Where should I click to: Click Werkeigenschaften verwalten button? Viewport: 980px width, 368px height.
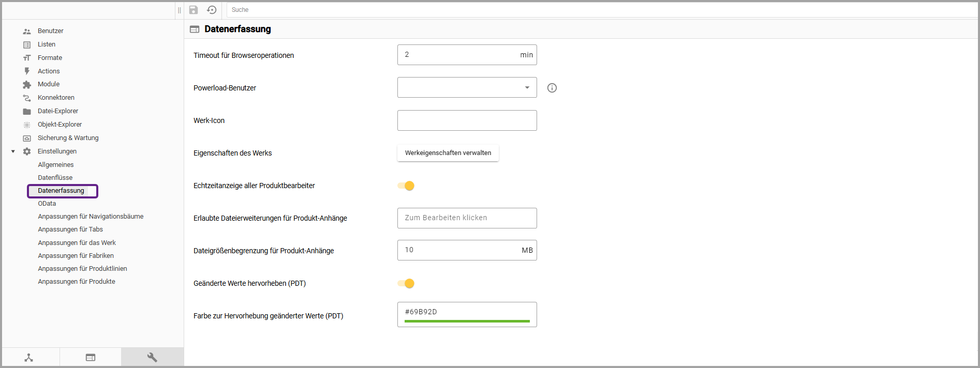pos(448,153)
